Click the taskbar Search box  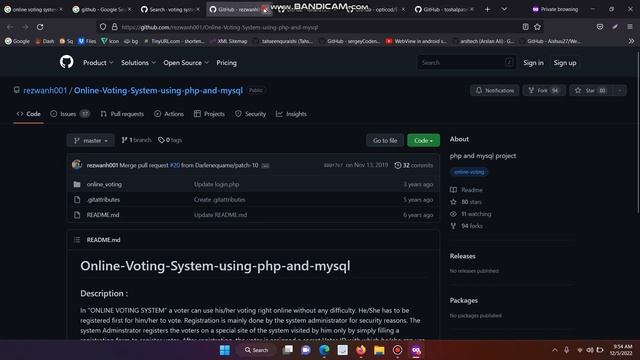(x=257, y=350)
